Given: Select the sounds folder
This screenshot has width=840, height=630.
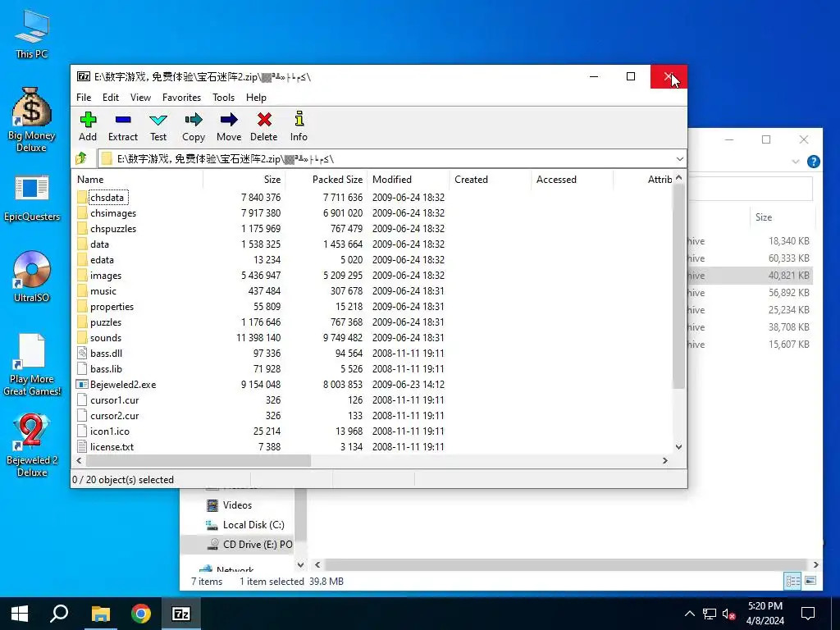Looking at the screenshot, I should coord(106,337).
